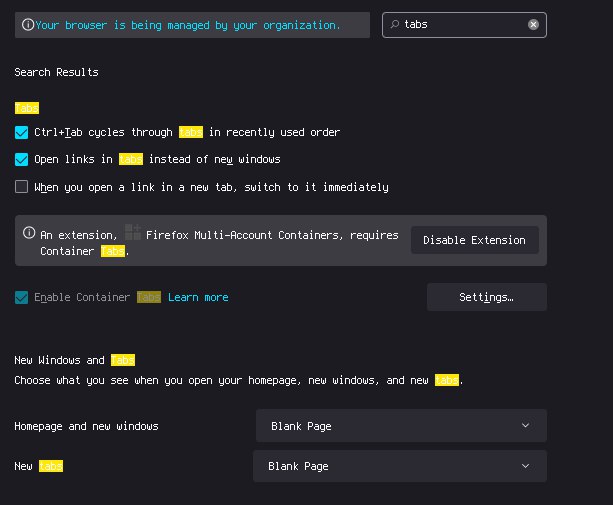This screenshot has height=505, width=613.
Task: Click 'When you open a link' label text
Action: pyautogui.click(x=212, y=187)
